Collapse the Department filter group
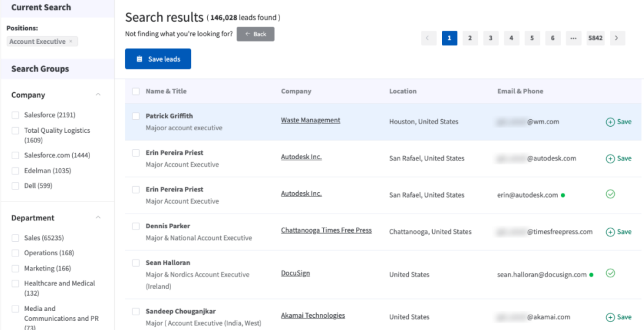 pyautogui.click(x=98, y=217)
